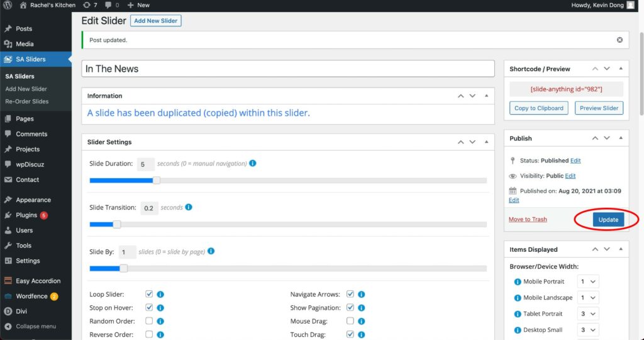
Task: Click the Slide Duration slider handle
Action: click(x=157, y=180)
